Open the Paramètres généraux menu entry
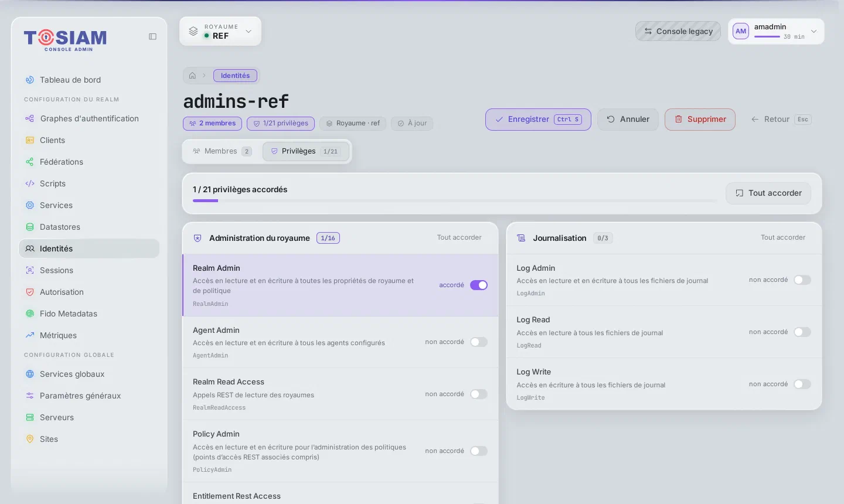844x504 pixels. [x=89, y=396]
